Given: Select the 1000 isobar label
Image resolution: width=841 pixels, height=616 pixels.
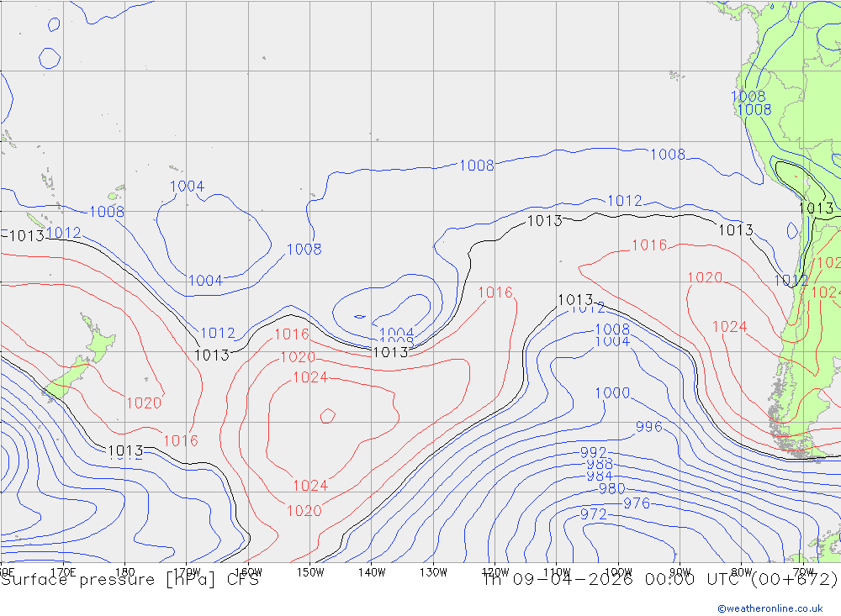Looking at the screenshot, I should point(612,393).
